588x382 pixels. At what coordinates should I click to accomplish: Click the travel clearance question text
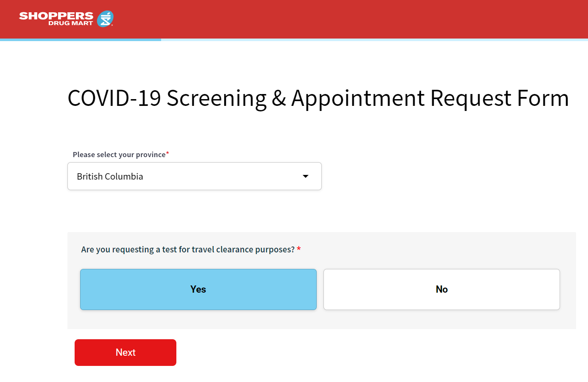coord(187,249)
